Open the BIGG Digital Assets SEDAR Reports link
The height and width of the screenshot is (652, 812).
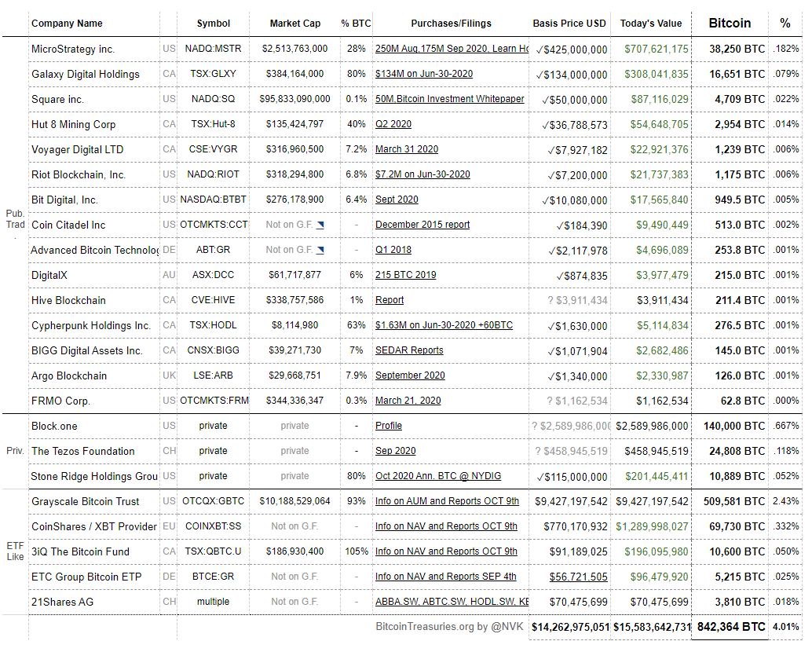[x=409, y=350]
